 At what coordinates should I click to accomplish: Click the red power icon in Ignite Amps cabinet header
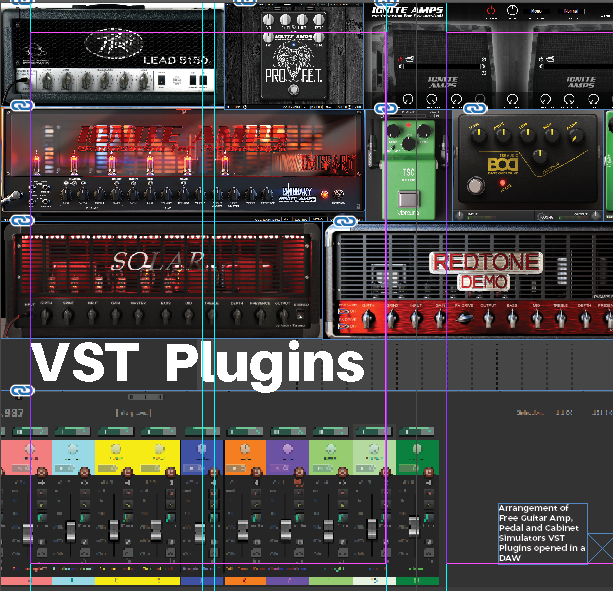[x=491, y=11]
